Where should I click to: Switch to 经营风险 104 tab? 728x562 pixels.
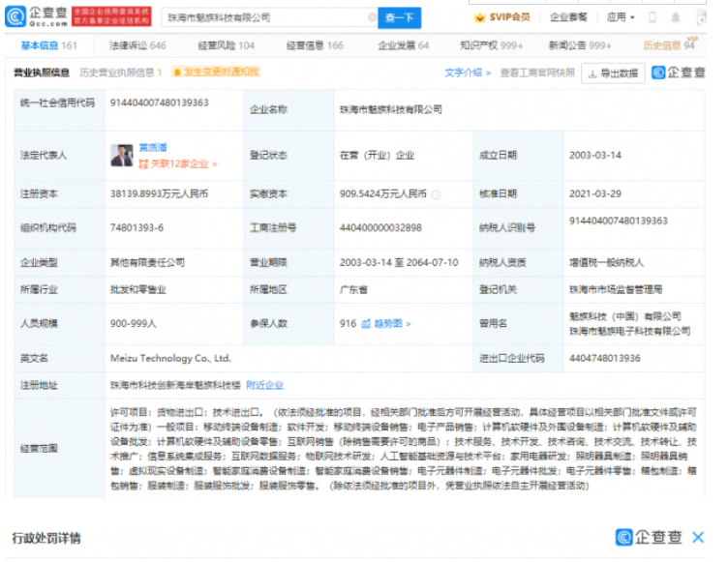[227, 45]
